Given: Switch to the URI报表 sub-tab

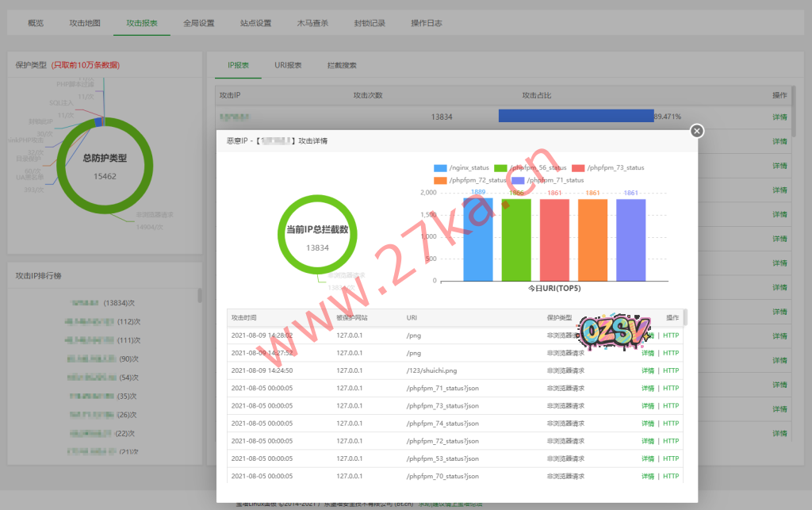Looking at the screenshot, I should coord(288,65).
